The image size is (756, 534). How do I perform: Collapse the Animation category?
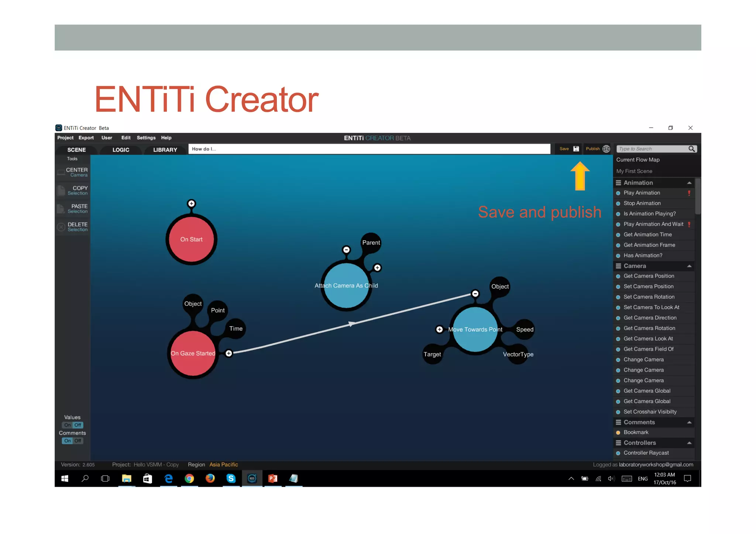tap(689, 183)
